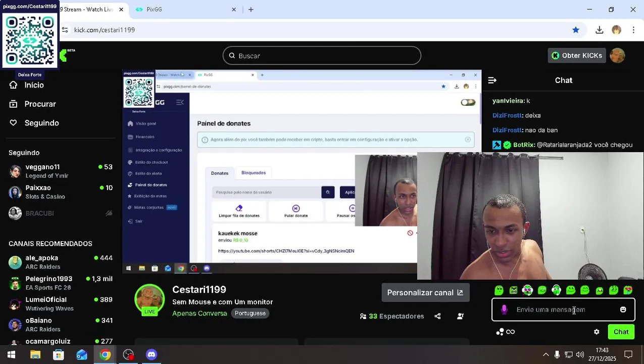Open channel points icon with infinity symbol

click(x=506, y=332)
